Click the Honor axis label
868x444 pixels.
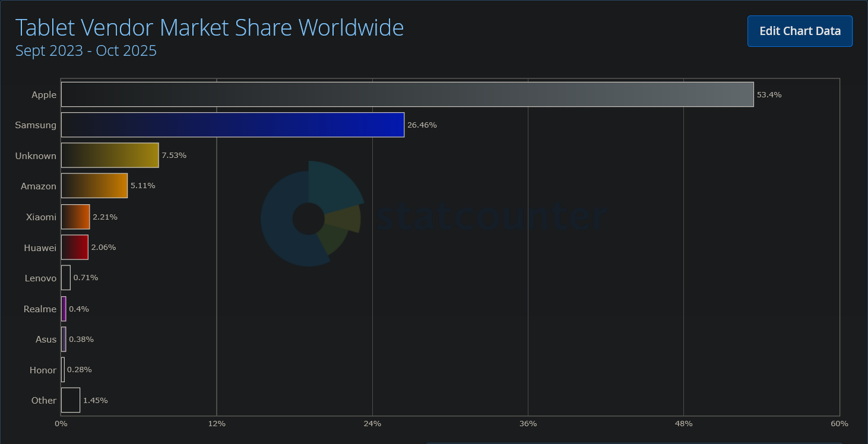43,370
